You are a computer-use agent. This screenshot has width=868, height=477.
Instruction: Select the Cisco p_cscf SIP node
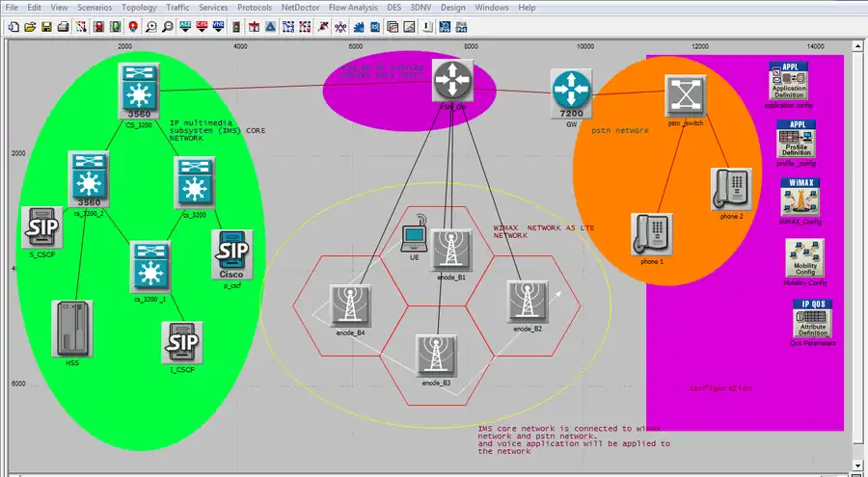click(231, 254)
